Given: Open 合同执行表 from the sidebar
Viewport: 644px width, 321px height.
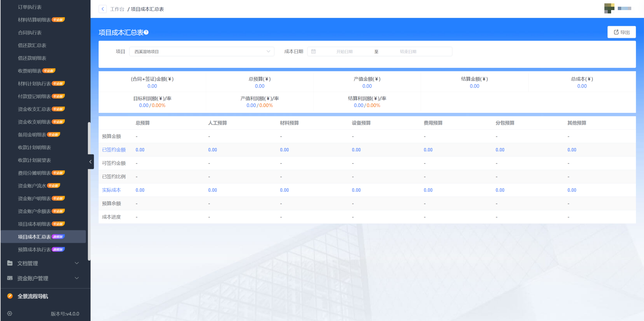Looking at the screenshot, I should tap(30, 33).
